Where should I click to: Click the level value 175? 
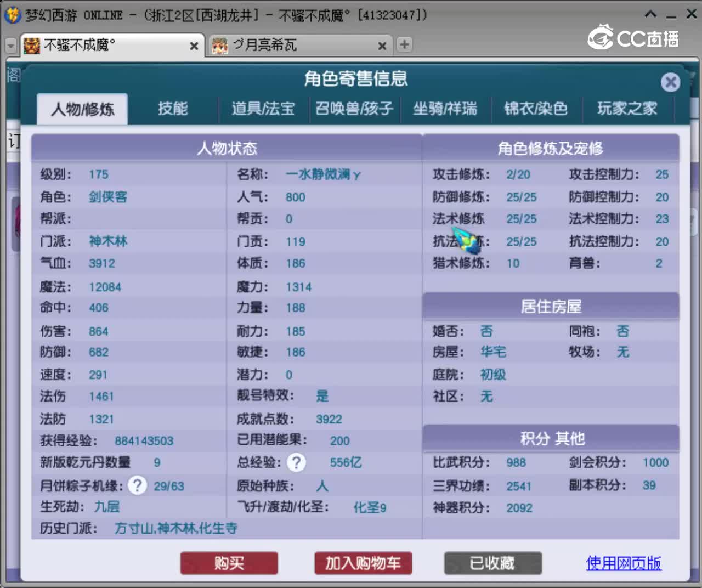click(99, 175)
